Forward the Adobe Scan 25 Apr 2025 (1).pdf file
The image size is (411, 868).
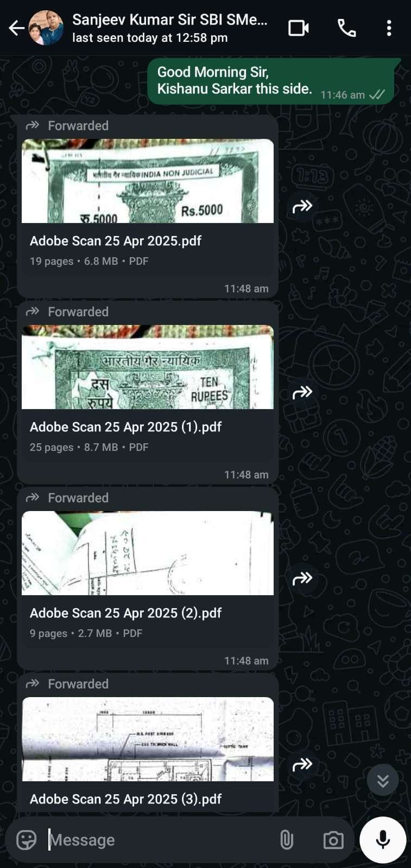(x=302, y=392)
